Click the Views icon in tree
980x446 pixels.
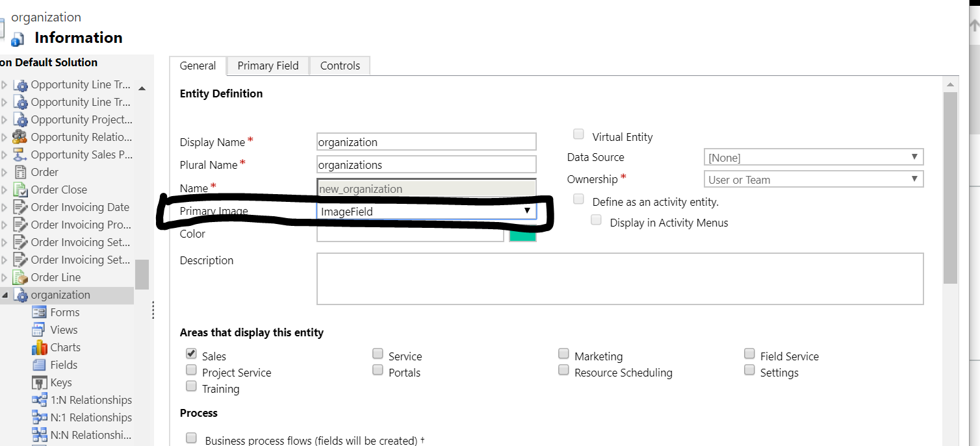tap(39, 330)
